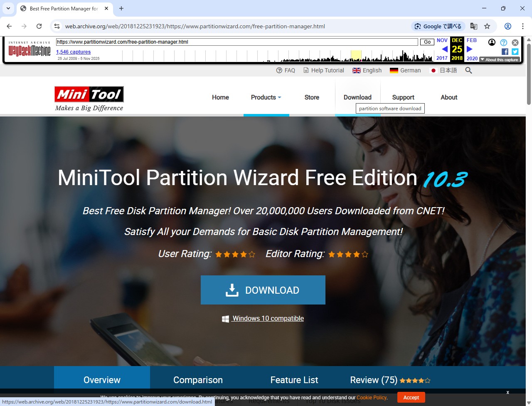Screen dimensions: 532x406
Task: Click the Wayback URL input field
Action: coord(237,42)
